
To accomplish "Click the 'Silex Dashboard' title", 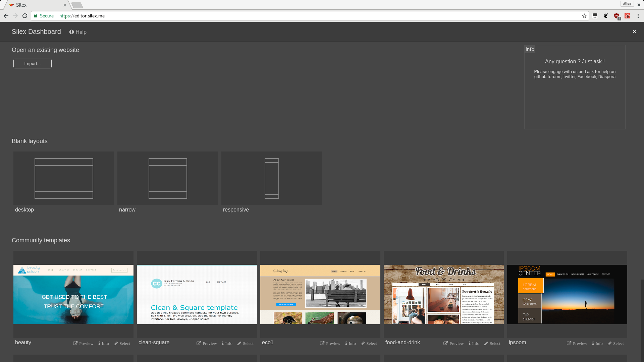I will 36,32.
